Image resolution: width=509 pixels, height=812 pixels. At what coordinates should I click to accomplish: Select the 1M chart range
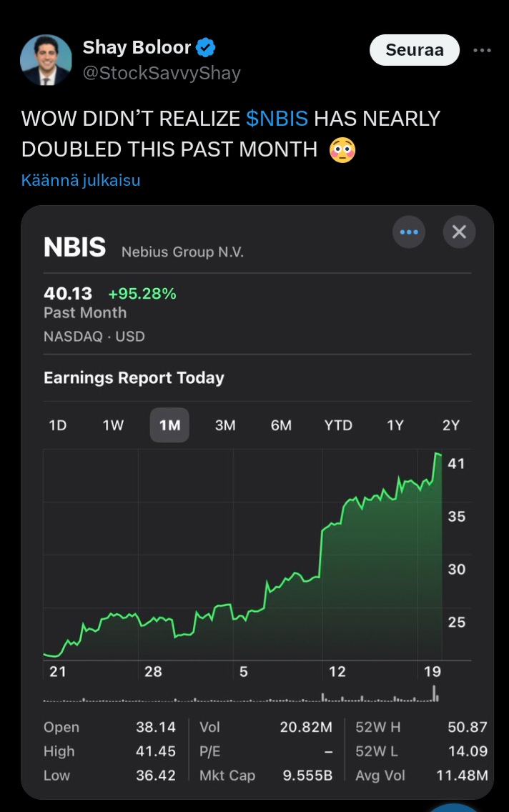(169, 425)
